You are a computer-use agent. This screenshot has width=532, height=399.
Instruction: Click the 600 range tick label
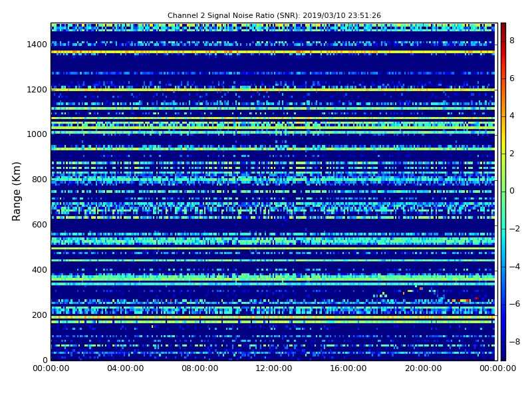(39, 225)
